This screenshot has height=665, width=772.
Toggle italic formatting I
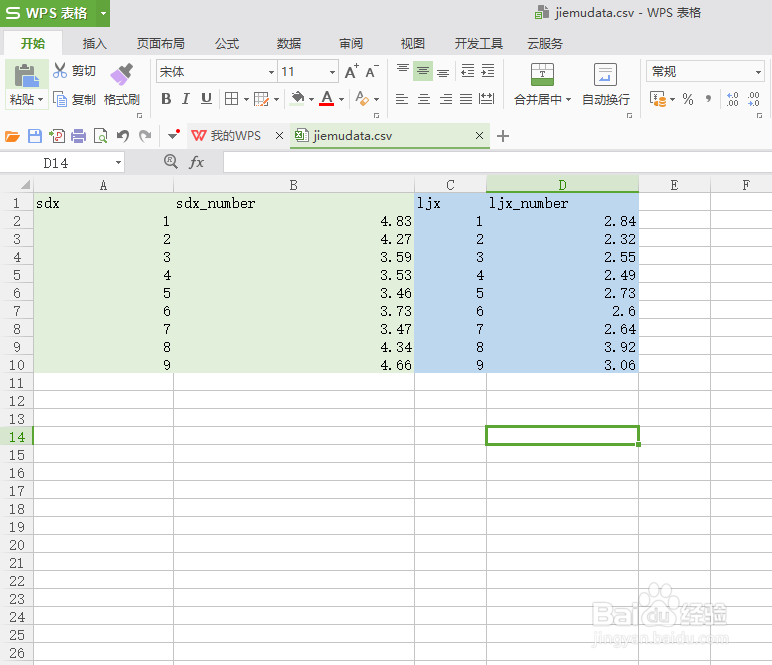[186, 99]
